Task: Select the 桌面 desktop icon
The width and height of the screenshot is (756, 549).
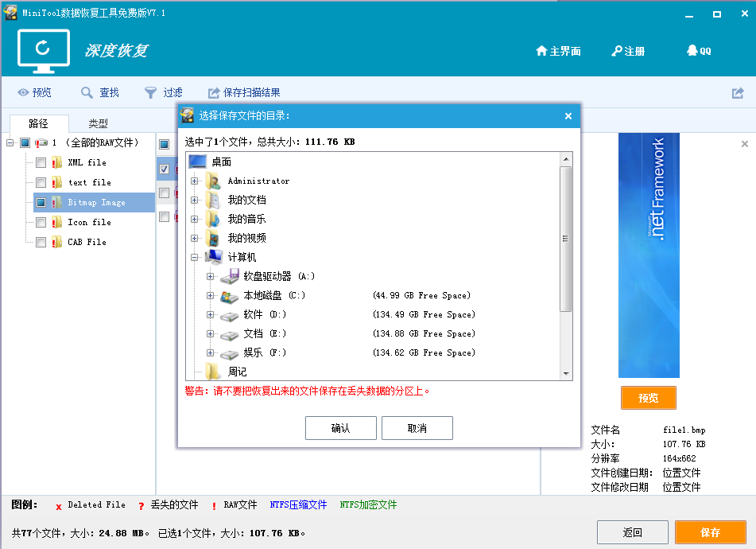Action: tap(198, 162)
